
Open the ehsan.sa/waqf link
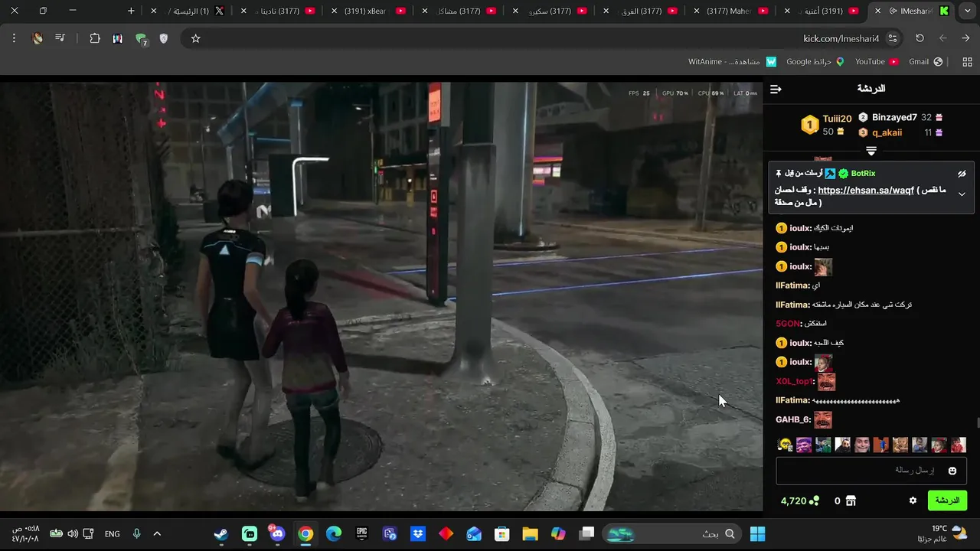(866, 191)
